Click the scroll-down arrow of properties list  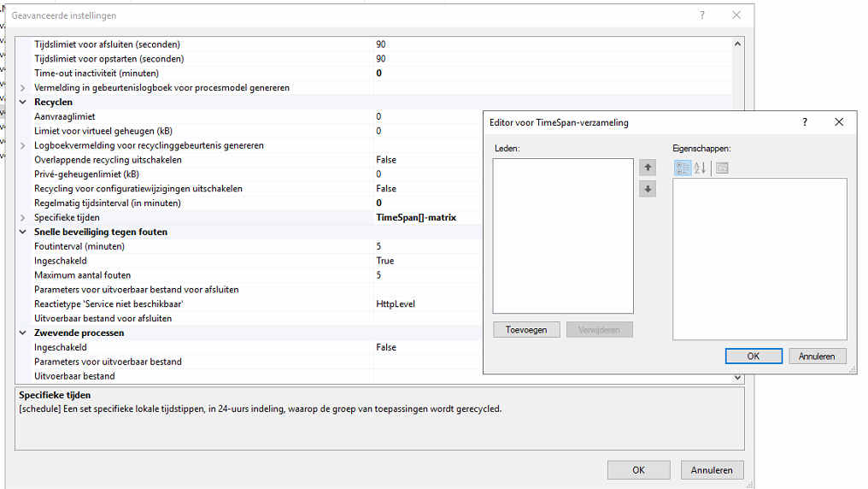coord(738,377)
